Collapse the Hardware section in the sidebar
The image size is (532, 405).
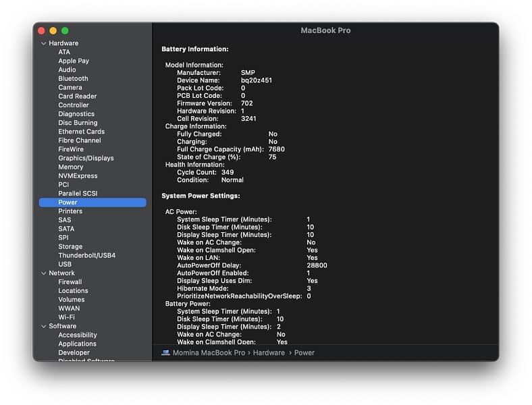tap(44, 43)
